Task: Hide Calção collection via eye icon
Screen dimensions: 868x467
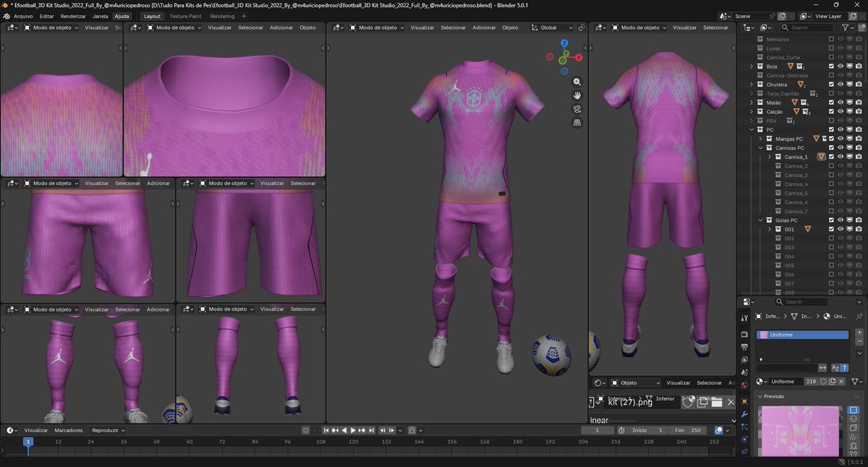Action: click(x=841, y=112)
